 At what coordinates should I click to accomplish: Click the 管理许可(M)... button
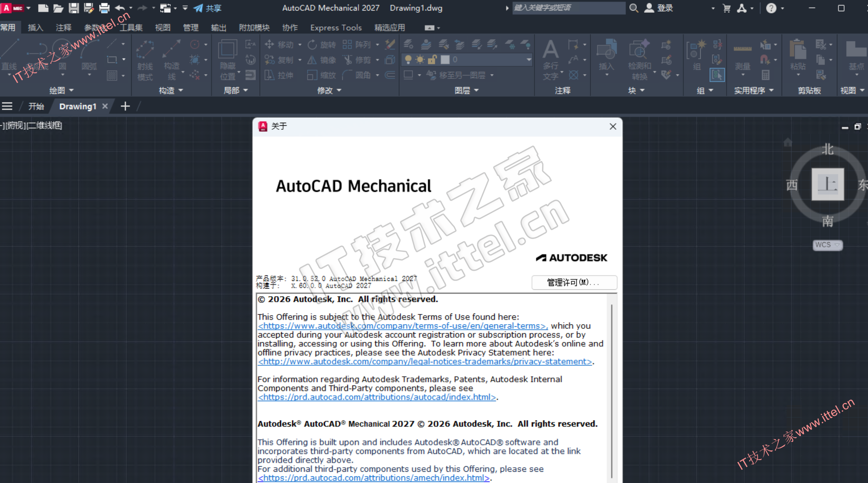point(574,282)
